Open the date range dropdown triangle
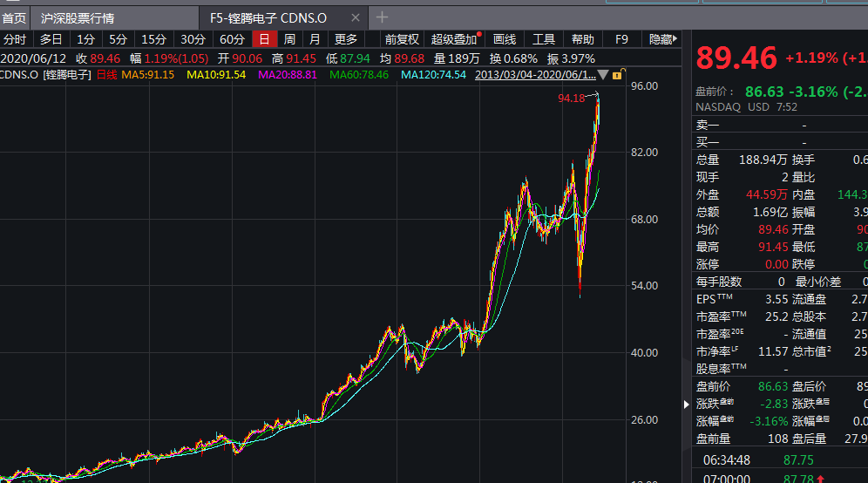The width and height of the screenshot is (868, 483). click(x=603, y=75)
